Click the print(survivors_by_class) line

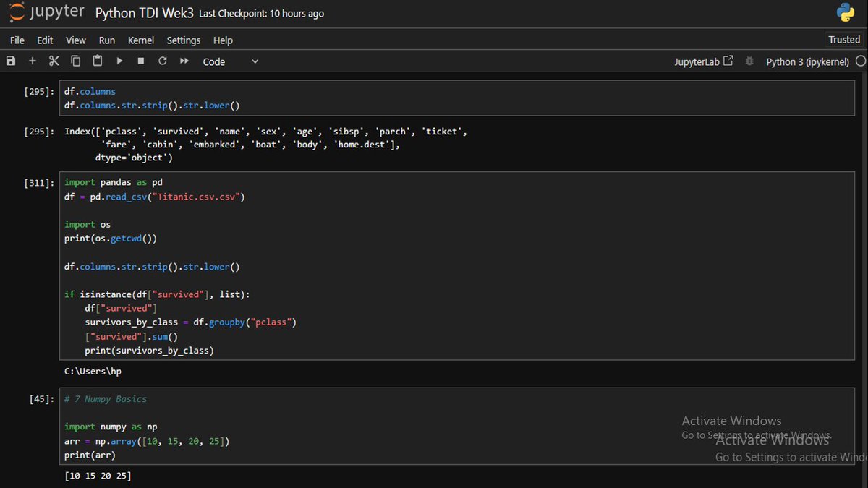click(149, 351)
